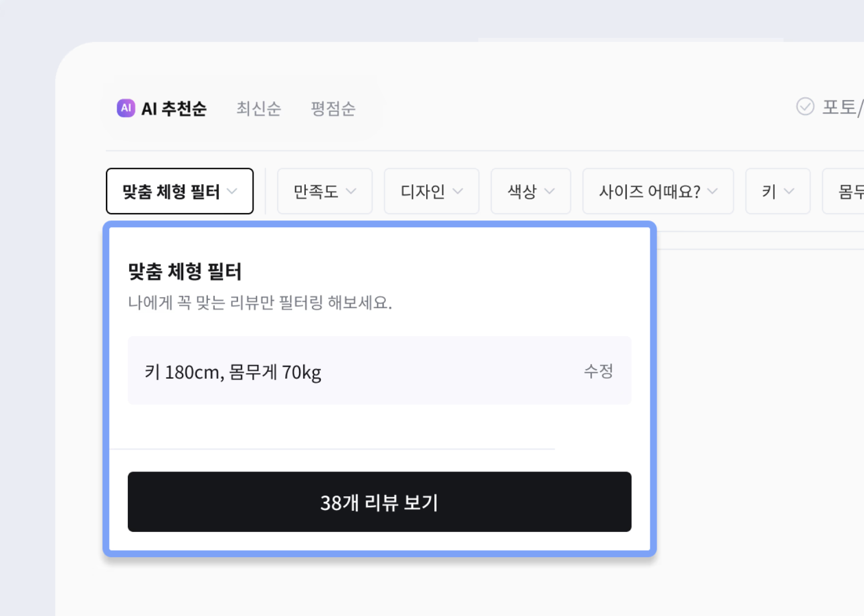The height and width of the screenshot is (616, 864).
Task: Click the purple AI badge icon
Action: tap(126, 108)
